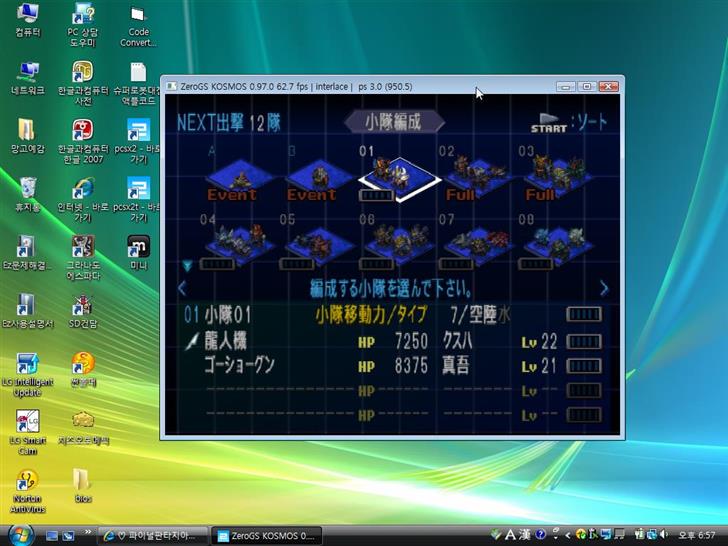Open the 네트워크 desktop icon

pos(27,78)
